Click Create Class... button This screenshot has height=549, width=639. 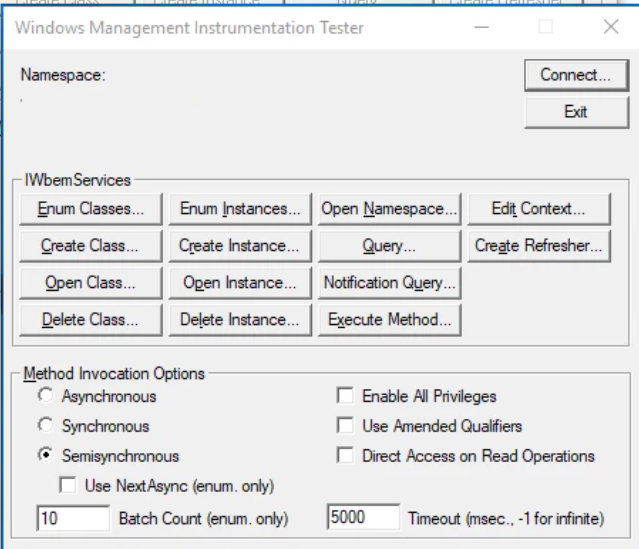point(90,246)
